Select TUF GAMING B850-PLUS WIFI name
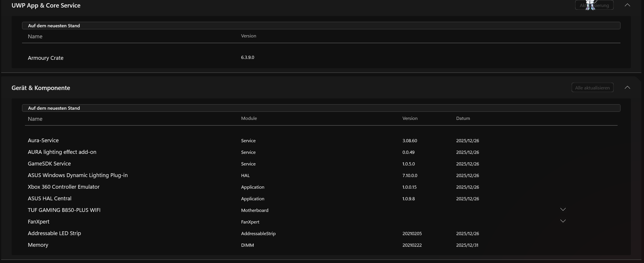This screenshot has width=644, height=263. coord(64,210)
